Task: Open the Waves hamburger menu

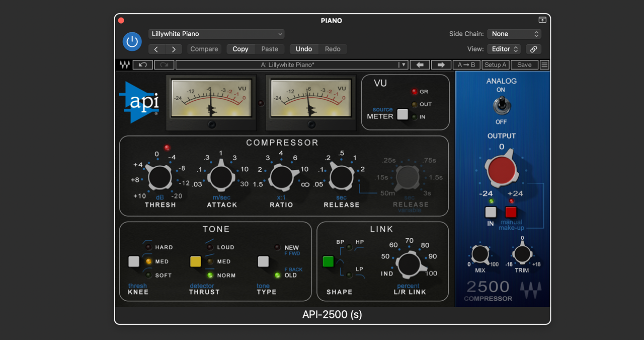Action: click(x=544, y=64)
